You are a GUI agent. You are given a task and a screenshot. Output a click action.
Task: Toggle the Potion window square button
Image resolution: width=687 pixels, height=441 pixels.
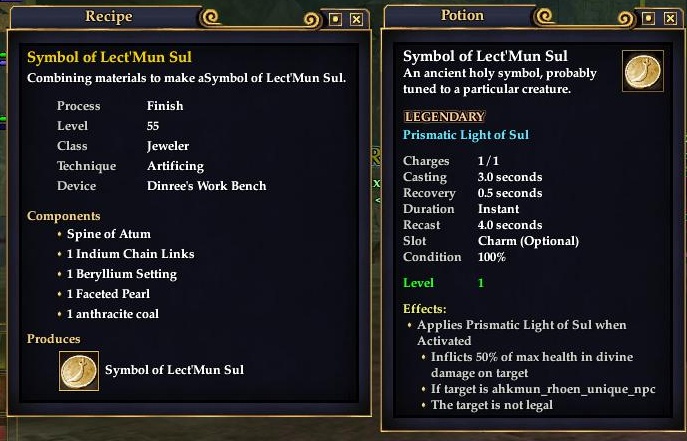tap(648, 18)
